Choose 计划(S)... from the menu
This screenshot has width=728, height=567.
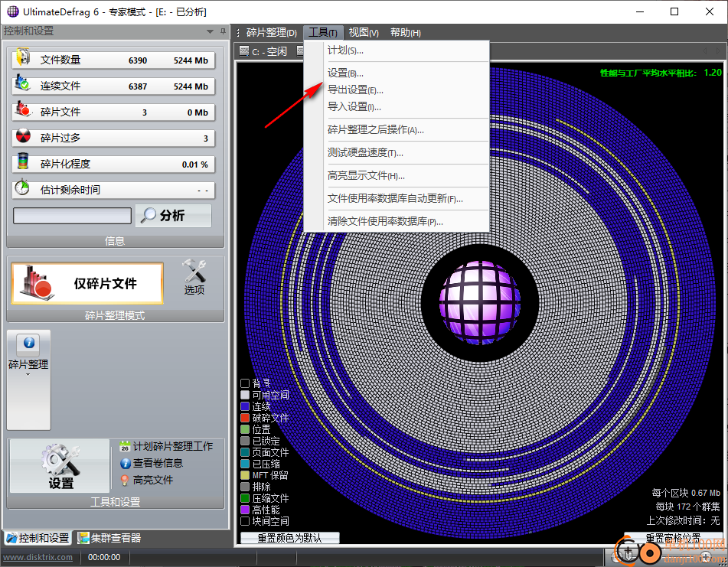click(397, 51)
